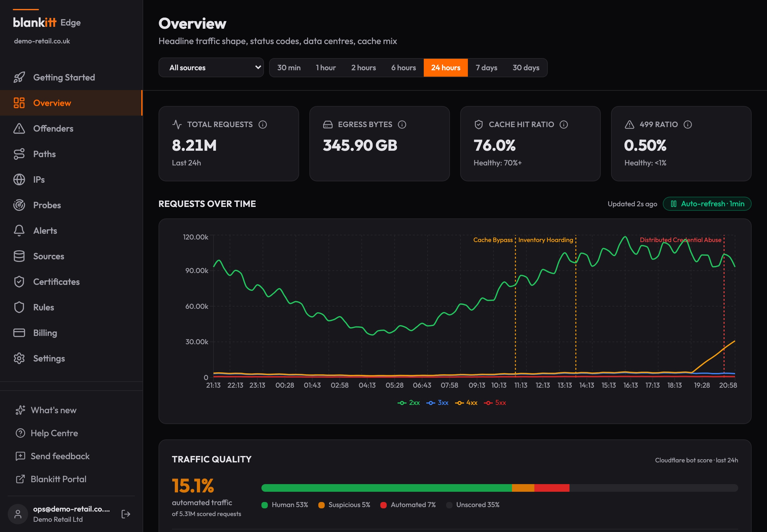Hide the 5xx series in chart legend
Screen dimensions: 767x532
(495, 403)
